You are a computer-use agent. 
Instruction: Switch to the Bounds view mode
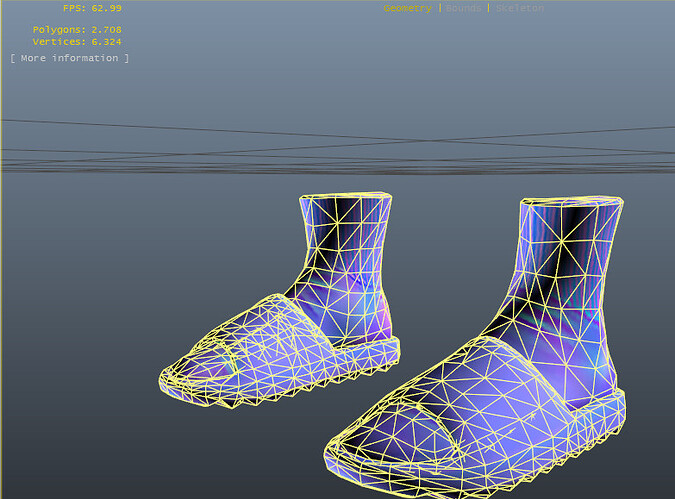pyautogui.click(x=464, y=8)
